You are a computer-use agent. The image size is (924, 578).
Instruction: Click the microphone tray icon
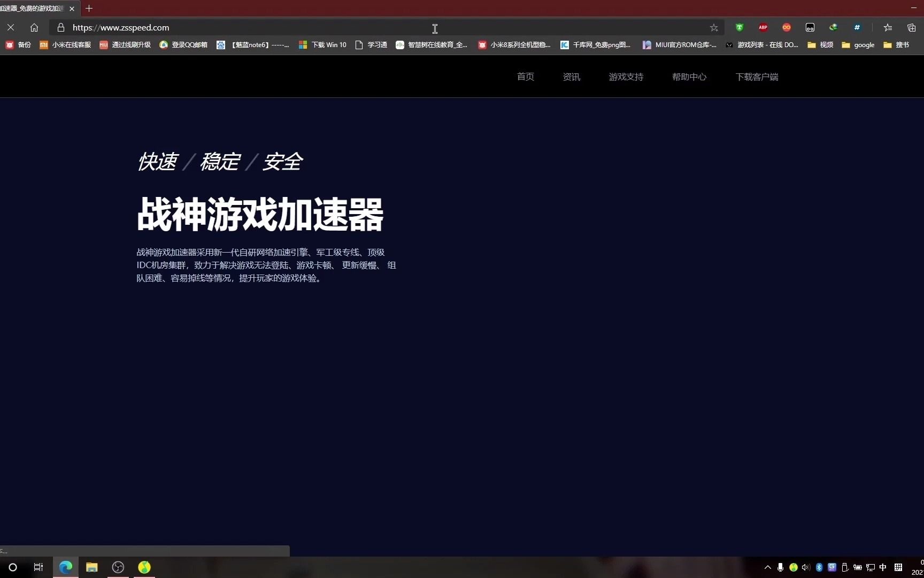coord(781,567)
